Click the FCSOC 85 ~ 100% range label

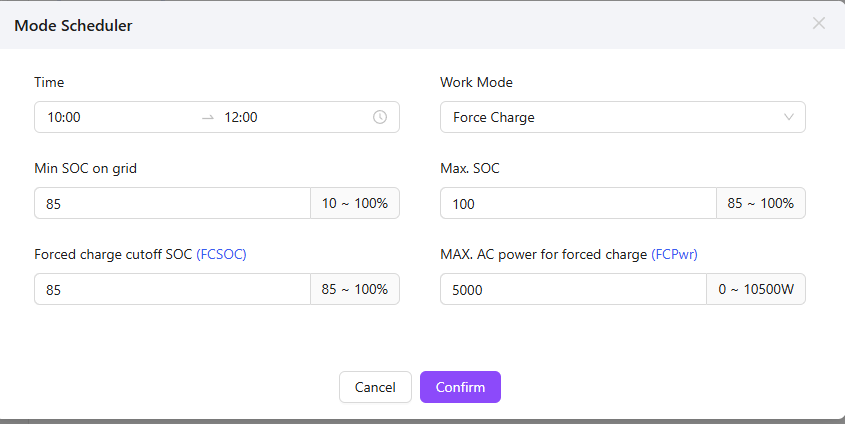click(355, 289)
